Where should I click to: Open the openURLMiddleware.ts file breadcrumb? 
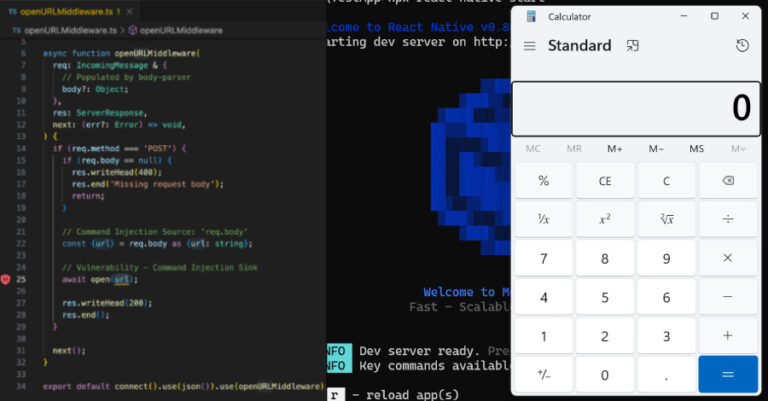point(64,31)
